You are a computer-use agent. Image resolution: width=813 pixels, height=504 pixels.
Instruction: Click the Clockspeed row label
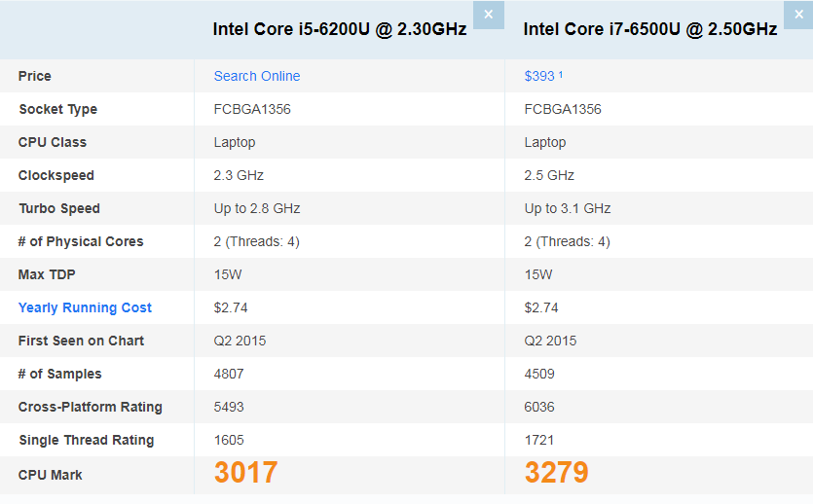[x=56, y=175]
